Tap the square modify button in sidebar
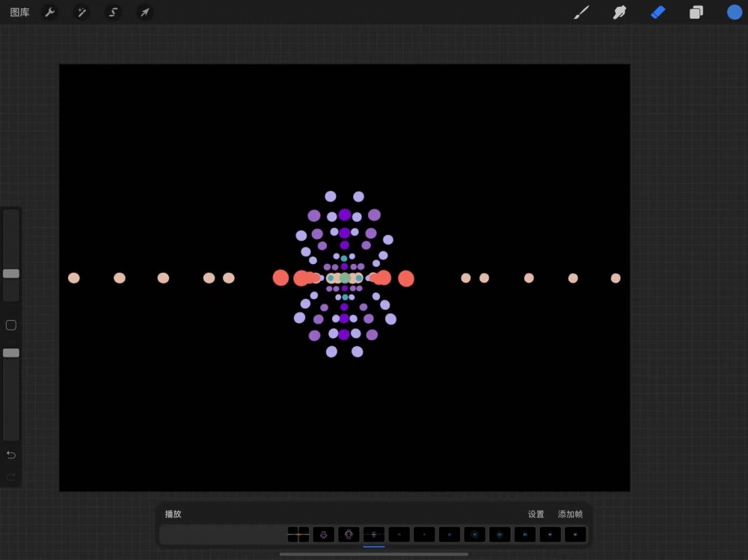The height and width of the screenshot is (560, 748). point(11,325)
